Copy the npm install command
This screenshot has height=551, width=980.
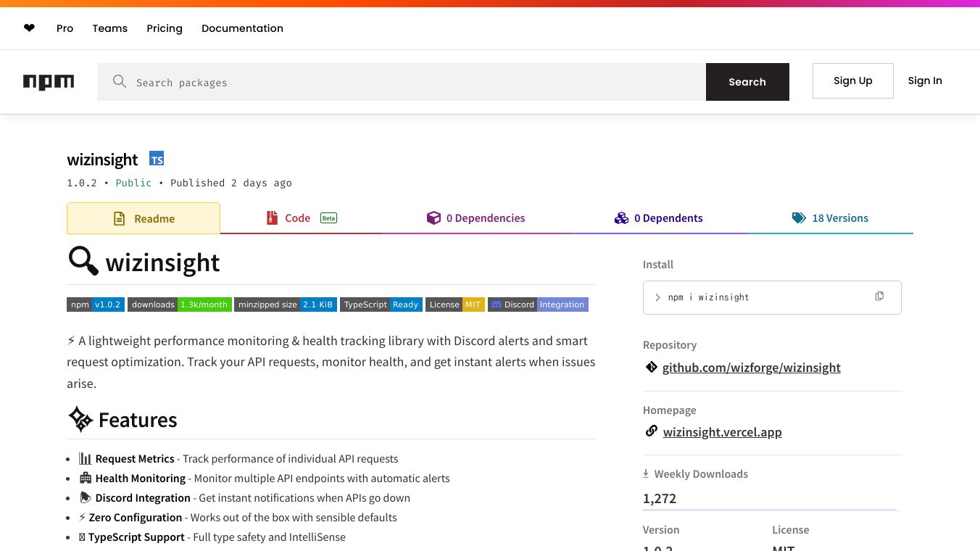[x=879, y=297]
